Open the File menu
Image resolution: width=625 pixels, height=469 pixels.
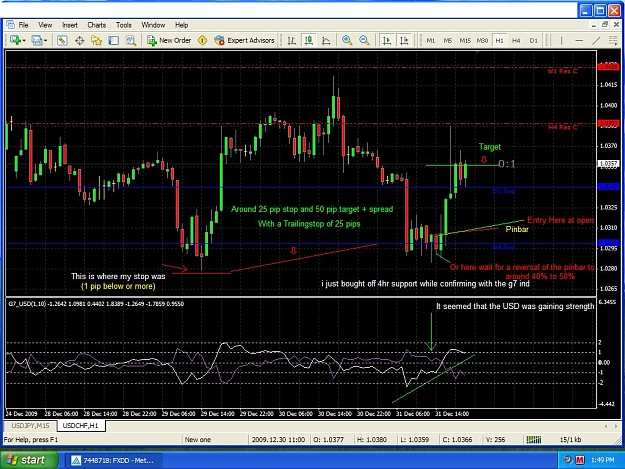point(24,25)
